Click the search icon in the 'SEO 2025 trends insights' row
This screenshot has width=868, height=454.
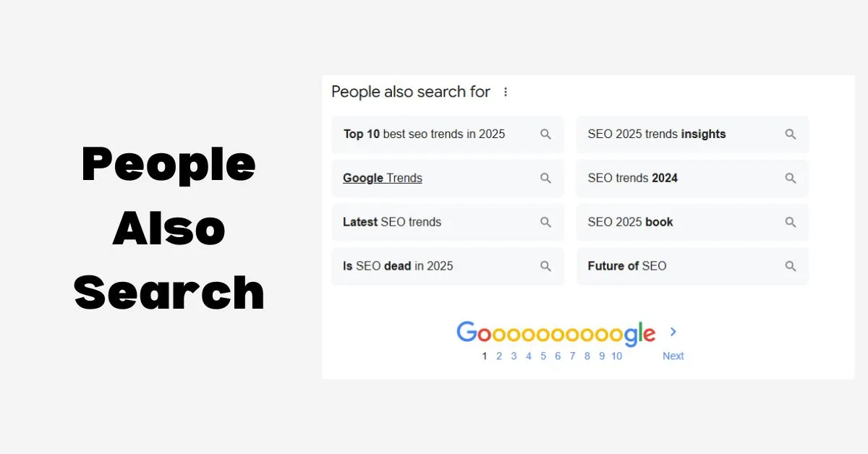[x=791, y=134]
